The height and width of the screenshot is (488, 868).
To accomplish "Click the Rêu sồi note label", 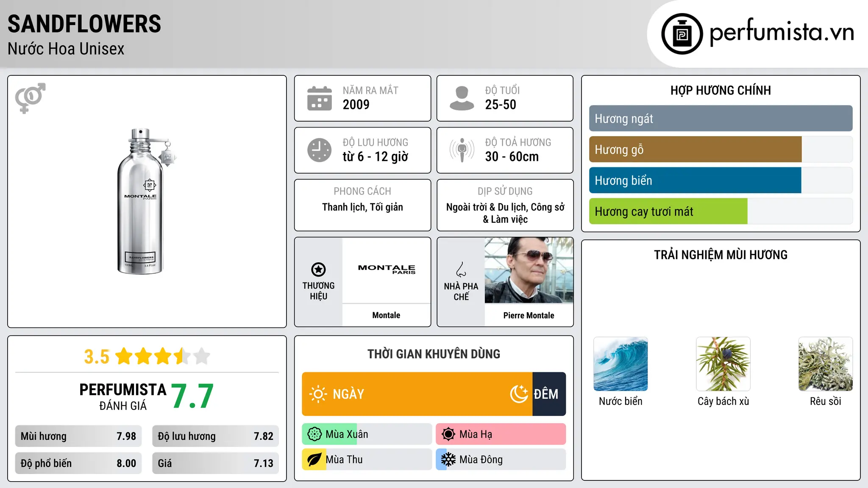I will [x=826, y=401].
